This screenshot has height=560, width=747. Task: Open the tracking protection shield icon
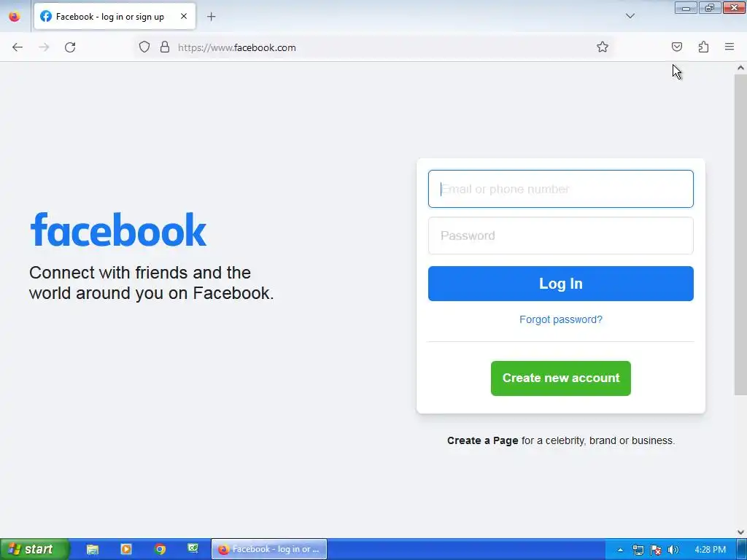point(144,47)
